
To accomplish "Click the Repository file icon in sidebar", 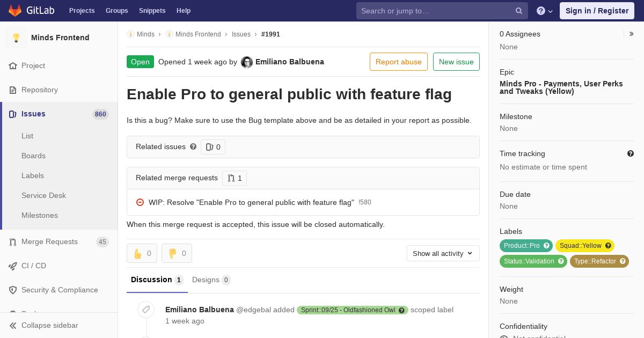I will pyautogui.click(x=13, y=90).
